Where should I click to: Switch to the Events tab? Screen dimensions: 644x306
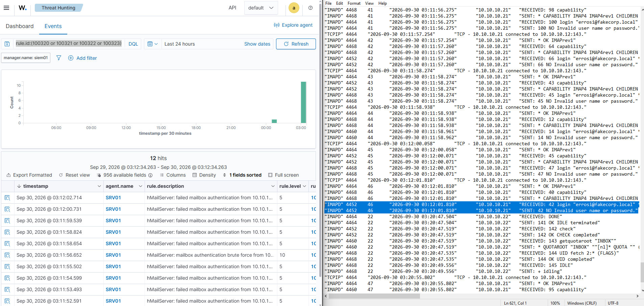coord(53,26)
